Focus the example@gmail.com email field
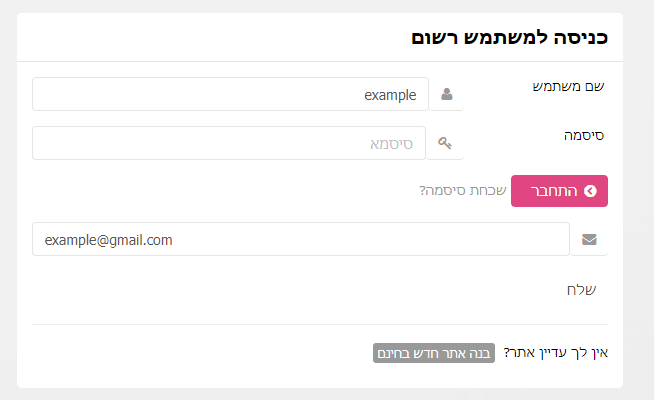The image size is (654, 400). coord(301,239)
